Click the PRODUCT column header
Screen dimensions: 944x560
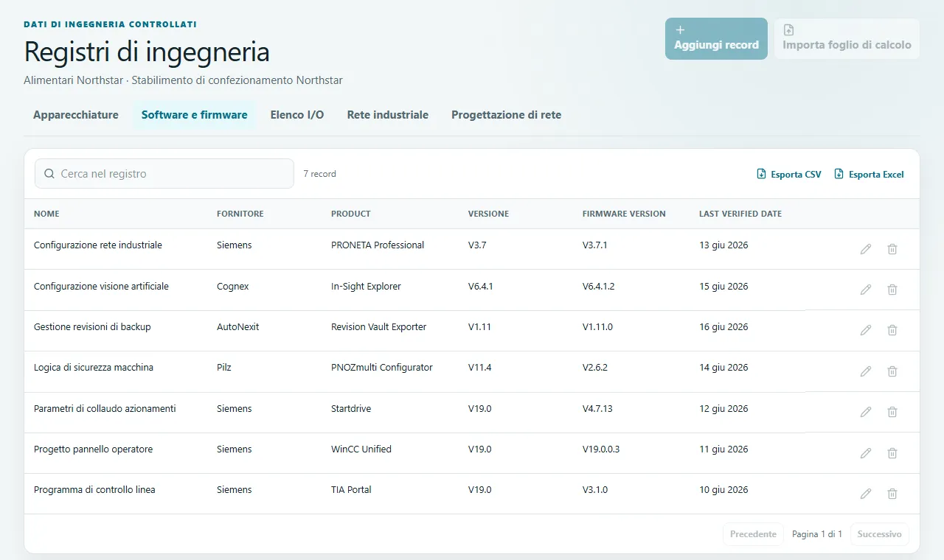(x=351, y=214)
